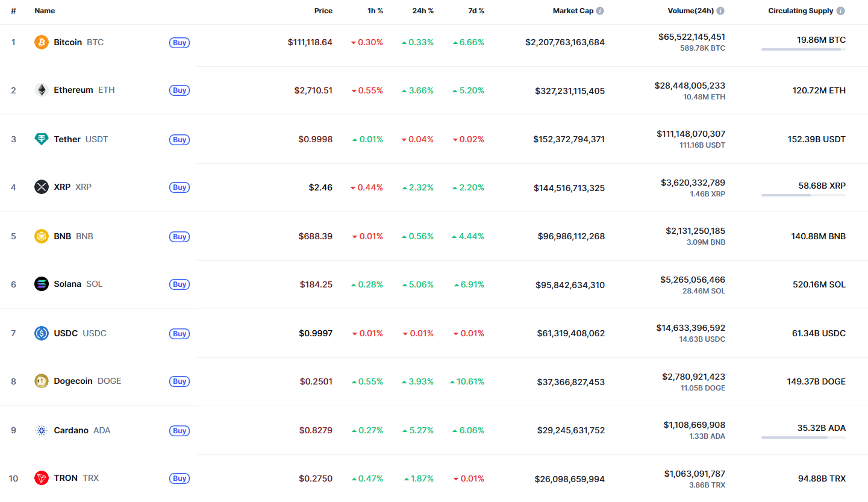Click the Bitcoin coin logo
The image size is (868, 502).
pos(42,42)
